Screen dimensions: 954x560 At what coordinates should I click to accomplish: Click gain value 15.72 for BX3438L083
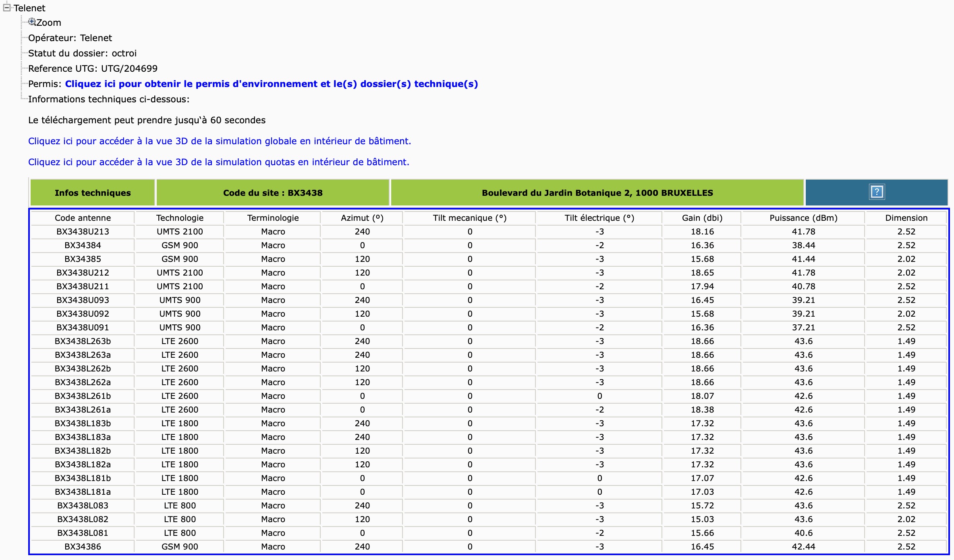[702, 506]
